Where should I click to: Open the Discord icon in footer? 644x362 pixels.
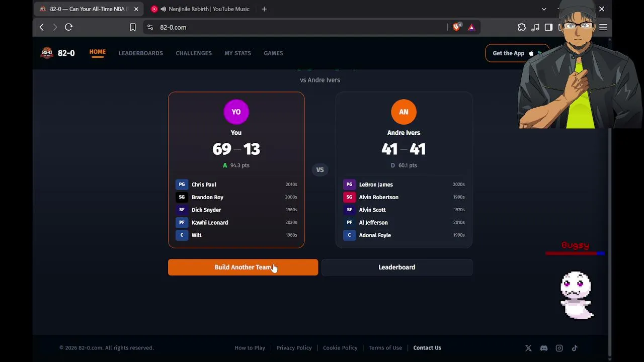coord(544,348)
